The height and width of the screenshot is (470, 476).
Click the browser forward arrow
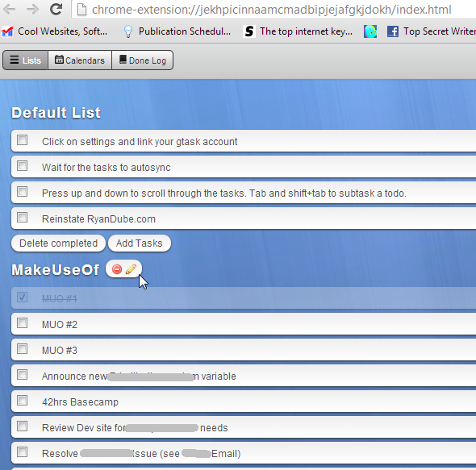click(x=32, y=10)
